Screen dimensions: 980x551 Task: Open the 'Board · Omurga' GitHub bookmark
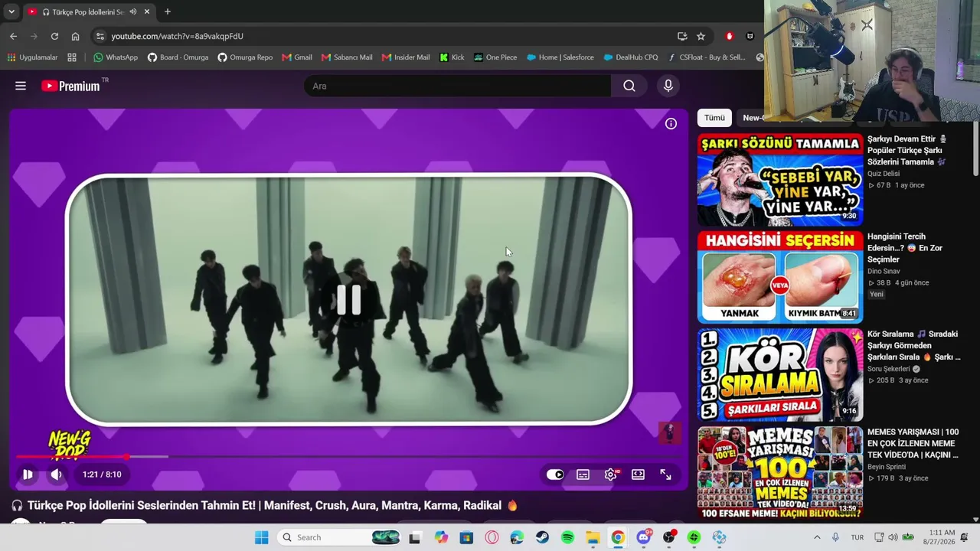click(x=178, y=57)
